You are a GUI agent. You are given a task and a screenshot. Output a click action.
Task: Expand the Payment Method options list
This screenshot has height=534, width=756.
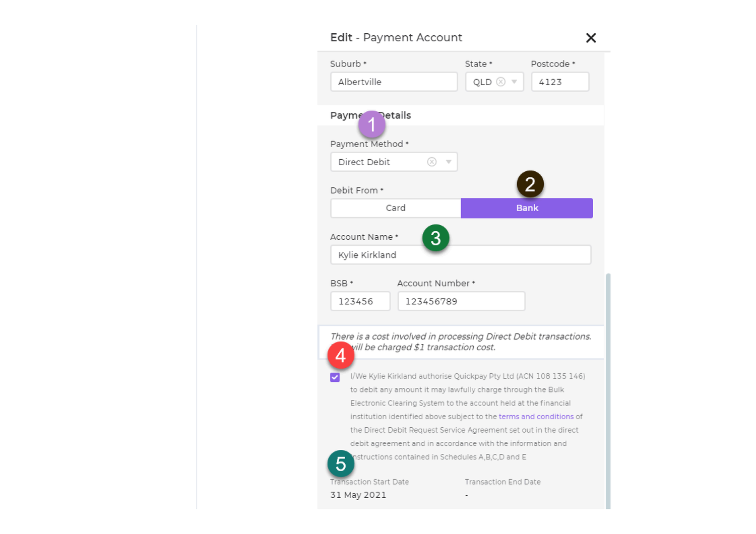tap(448, 161)
